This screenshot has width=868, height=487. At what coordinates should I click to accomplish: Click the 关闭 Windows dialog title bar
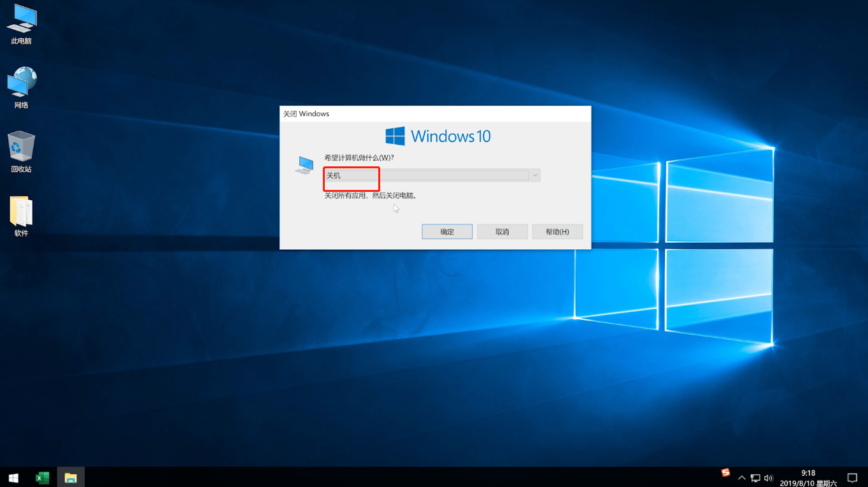tap(435, 113)
